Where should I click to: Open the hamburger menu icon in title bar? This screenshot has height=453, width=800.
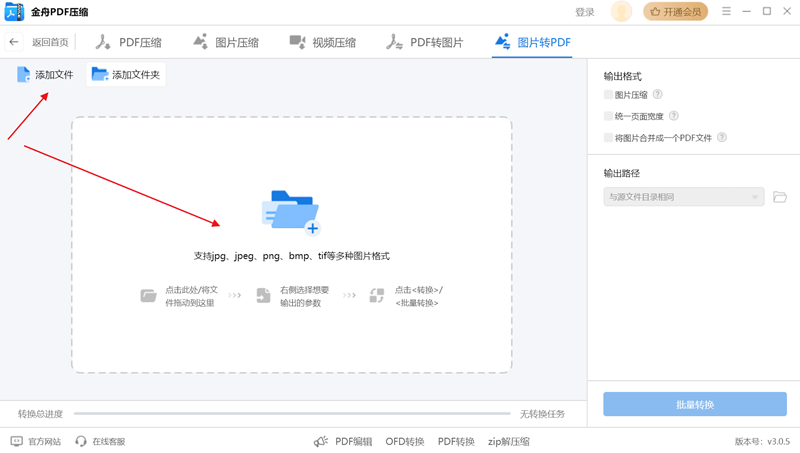(726, 11)
